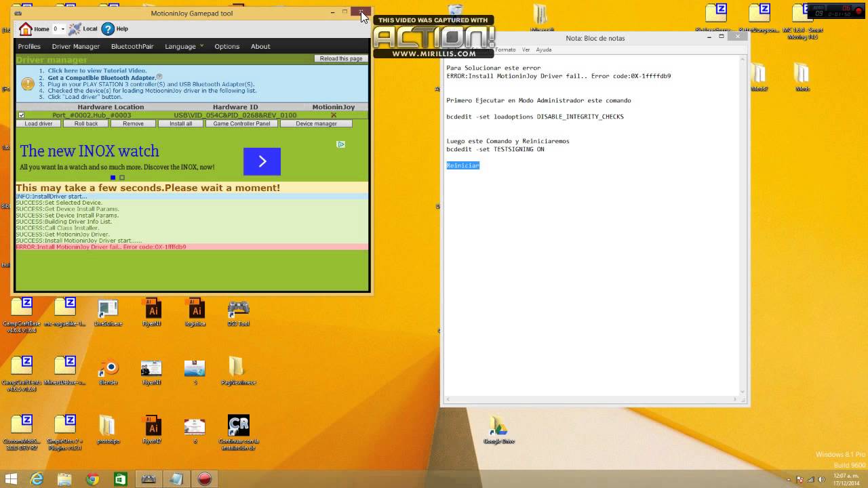Select the CampCraftBase v4.6.4 zip folder
The height and width of the screenshot is (488, 868).
22,316
